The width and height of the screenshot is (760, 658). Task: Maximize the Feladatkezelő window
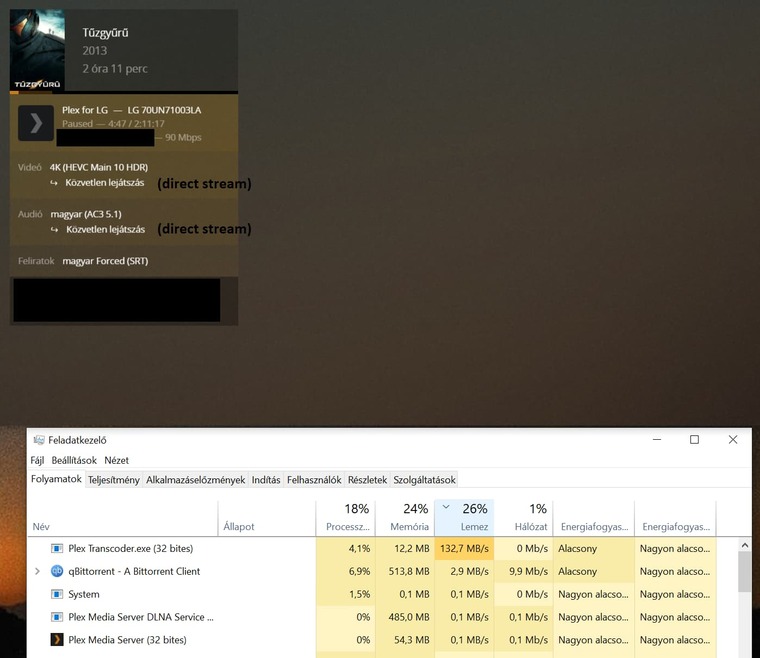pyautogui.click(x=695, y=439)
